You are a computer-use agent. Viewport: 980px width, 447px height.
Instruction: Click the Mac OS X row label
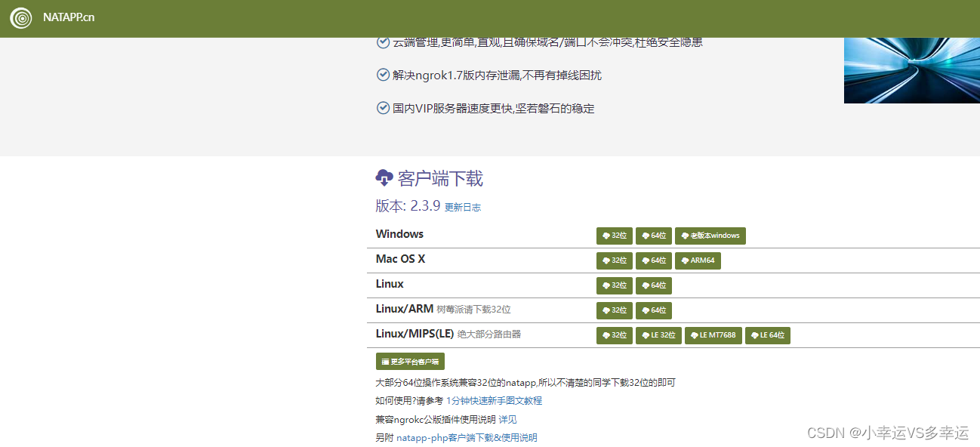click(400, 259)
